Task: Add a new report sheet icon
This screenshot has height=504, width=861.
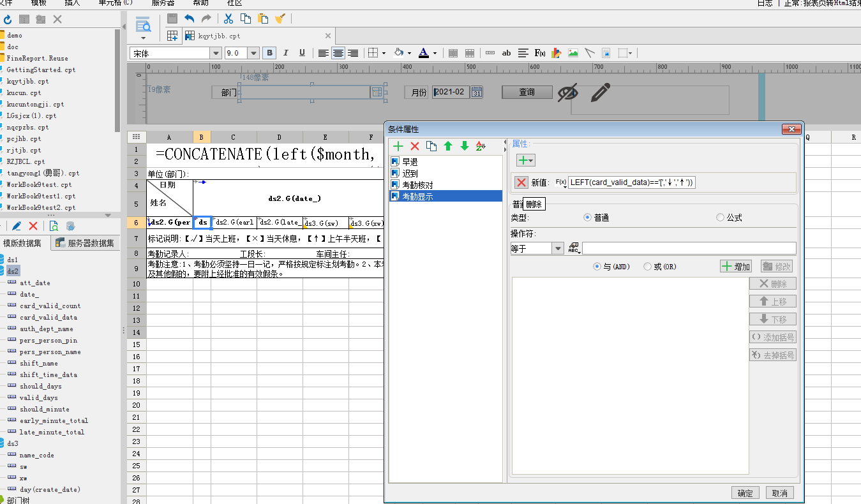Action: 172,36
